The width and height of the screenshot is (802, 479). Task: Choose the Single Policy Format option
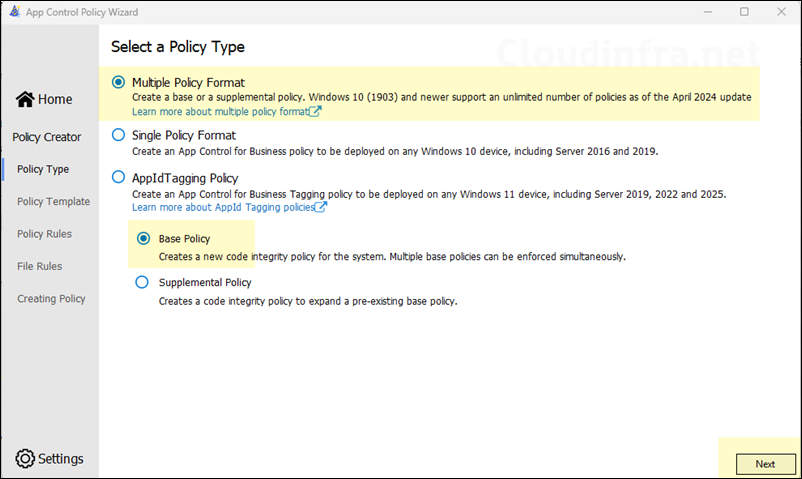point(119,134)
